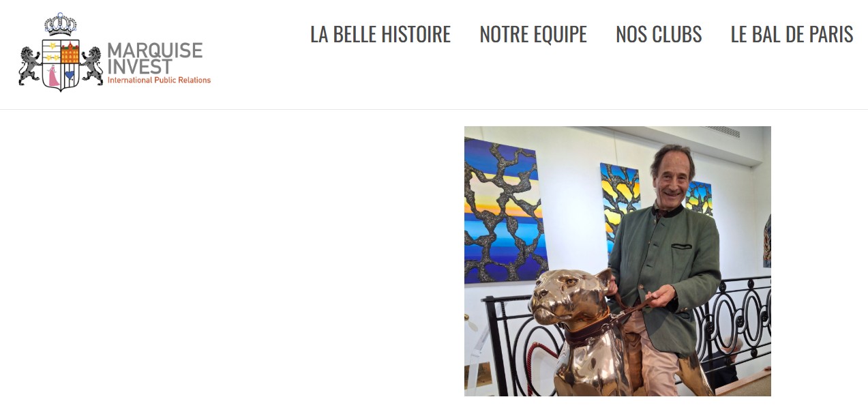Go to the NOTRE EQUIPE page

click(x=533, y=34)
